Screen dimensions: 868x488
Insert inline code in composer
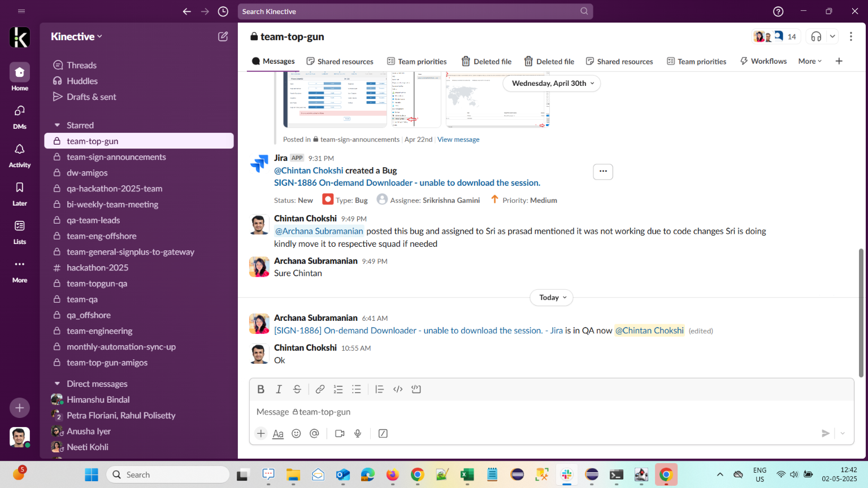(x=398, y=389)
